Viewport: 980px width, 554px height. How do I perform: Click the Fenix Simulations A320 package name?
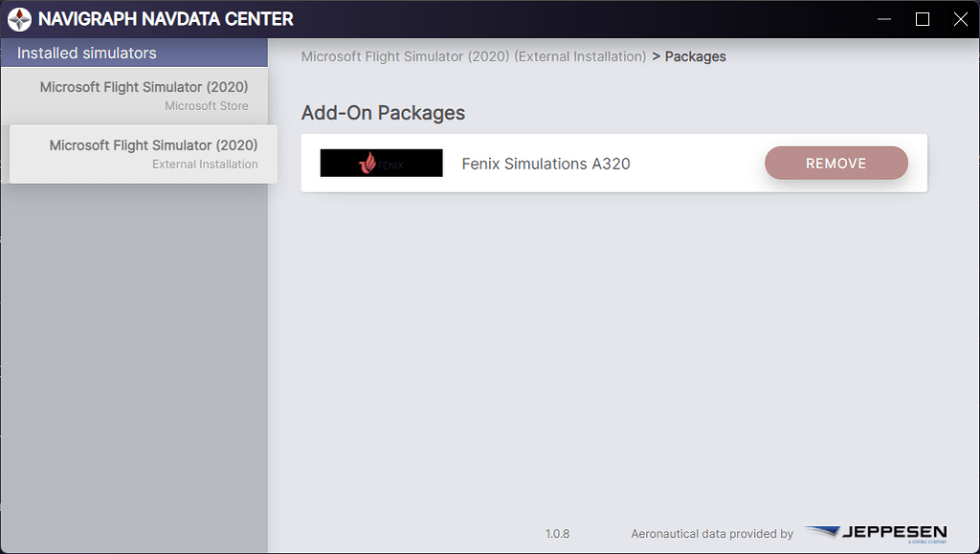tap(546, 164)
